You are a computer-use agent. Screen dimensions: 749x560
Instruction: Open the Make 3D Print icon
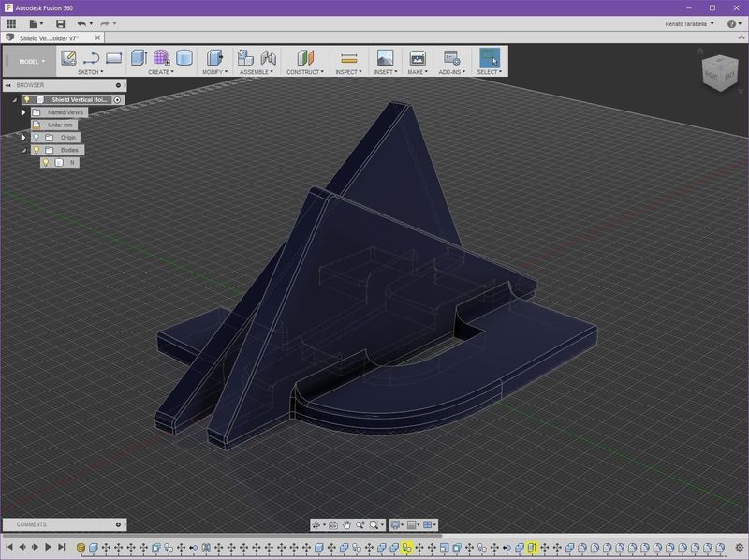coord(418,58)
